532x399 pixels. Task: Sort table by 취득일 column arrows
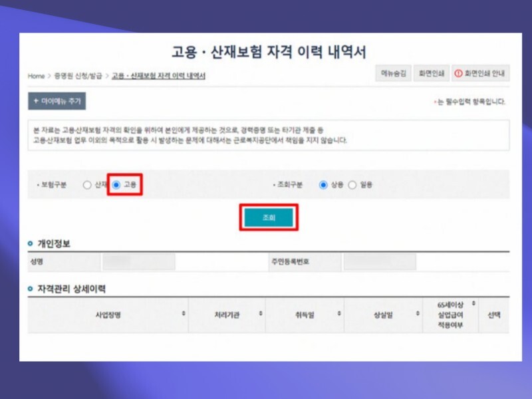(x=339, y=313)
